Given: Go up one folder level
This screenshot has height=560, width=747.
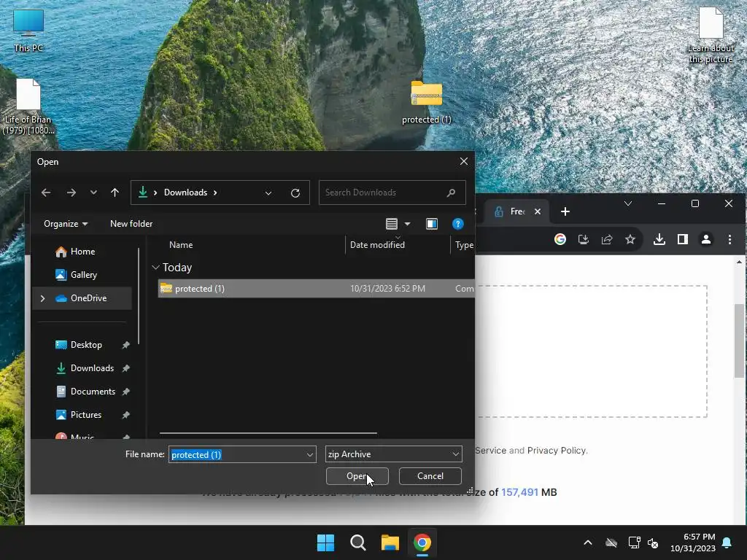Looking at the screenshot, I should tap(115, 192).
